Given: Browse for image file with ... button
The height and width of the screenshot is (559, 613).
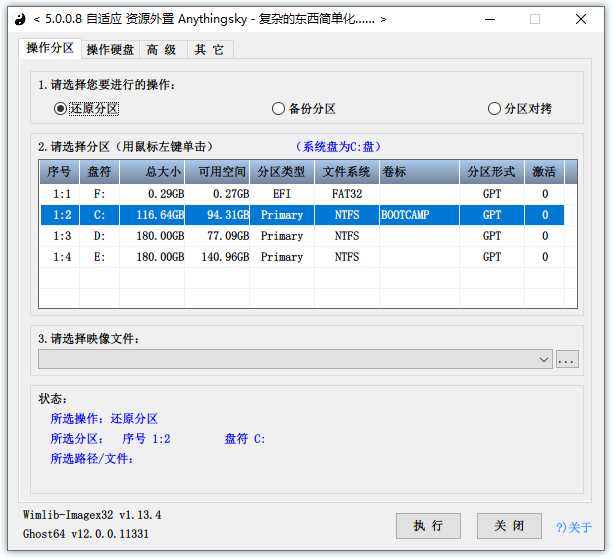Looking at the screenshot, I should [567, 359].
